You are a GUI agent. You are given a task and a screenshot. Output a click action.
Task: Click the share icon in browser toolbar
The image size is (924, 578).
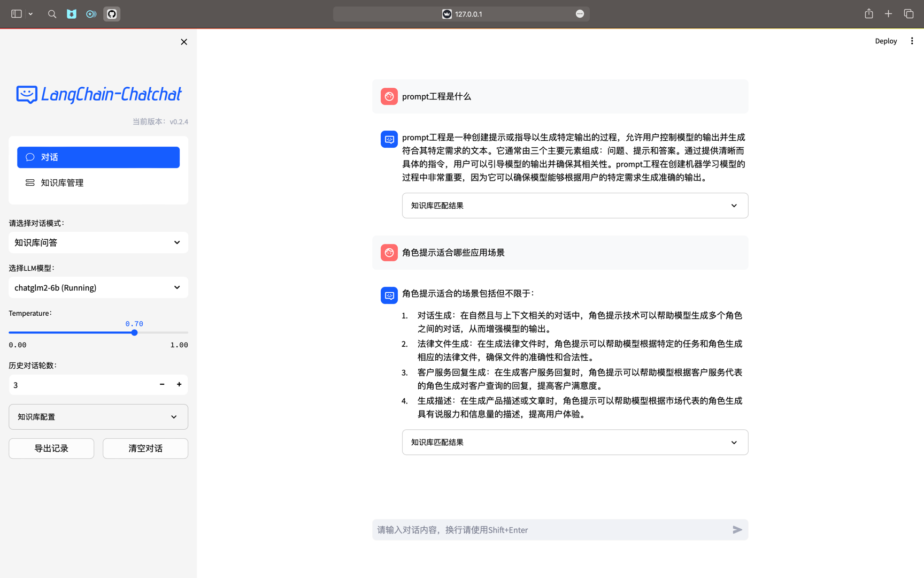869,14
